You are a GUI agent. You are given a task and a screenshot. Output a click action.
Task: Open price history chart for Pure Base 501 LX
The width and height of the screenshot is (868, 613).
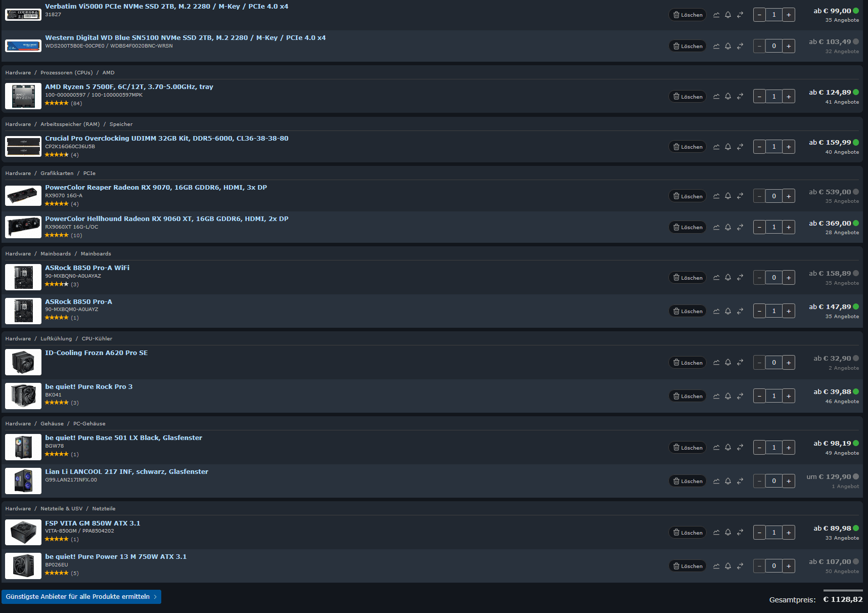(x=716, y=447)
